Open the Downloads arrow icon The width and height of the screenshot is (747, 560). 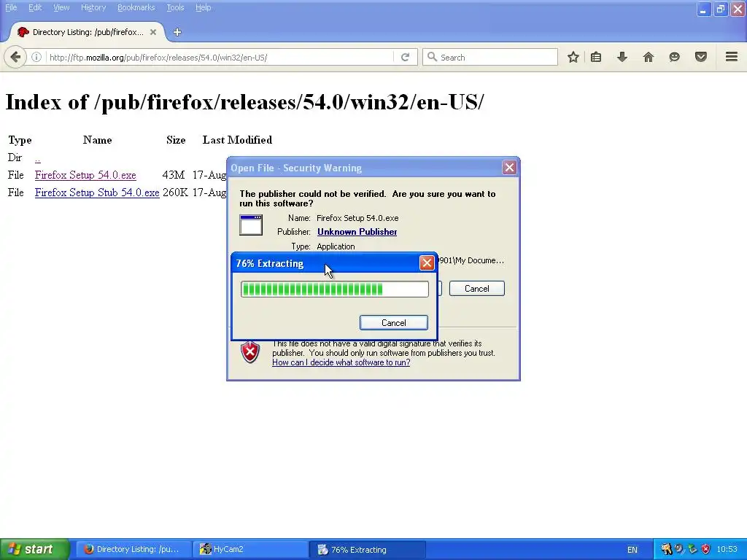click(x=622, y=57)
